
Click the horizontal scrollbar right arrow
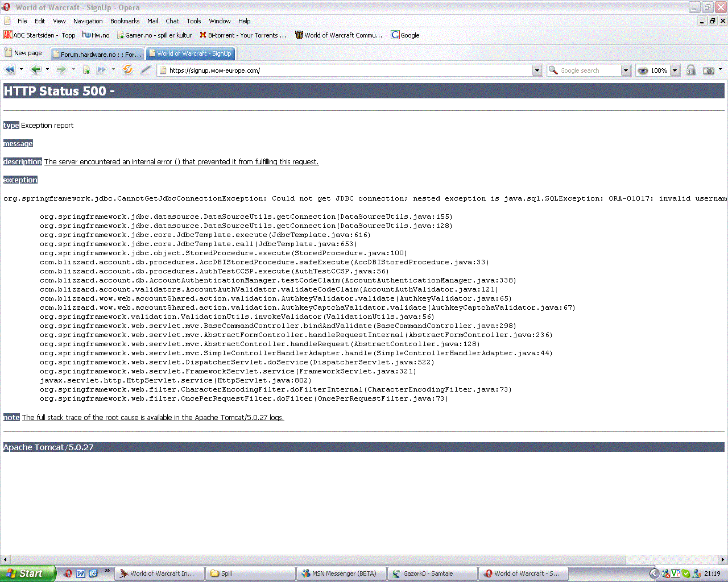tap(723, 560)
